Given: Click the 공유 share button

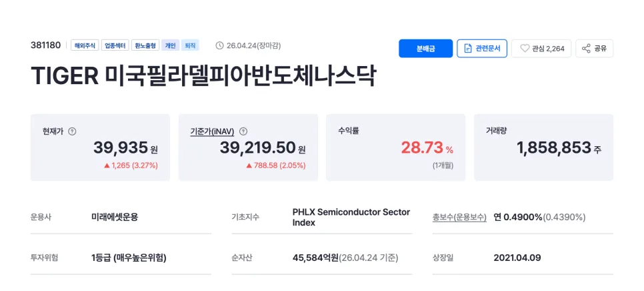Looking at the screenshot, I should (x=594, y=49).
